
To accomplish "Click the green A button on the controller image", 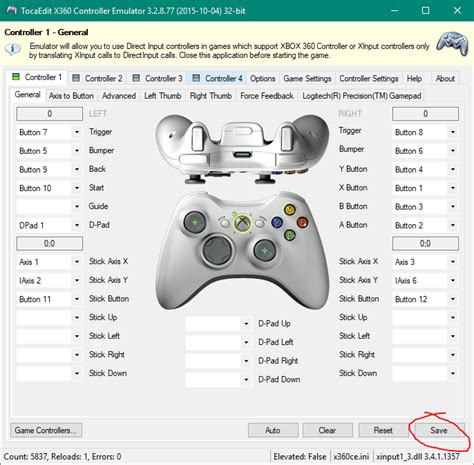I will 290,235.
